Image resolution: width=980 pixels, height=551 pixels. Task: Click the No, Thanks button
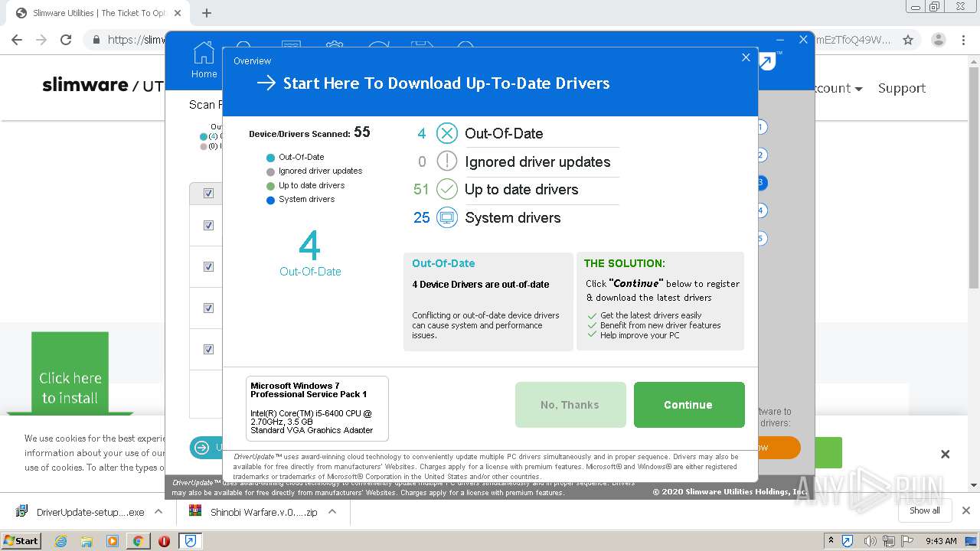point(570,405)
